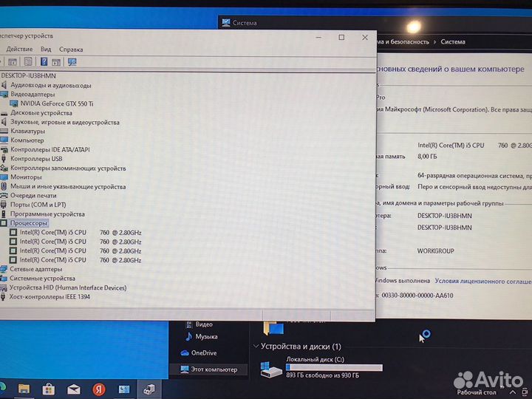Expand Контроллеры запоминающих устройств category
Screen dimensions: 532x399
coord(68,168)
